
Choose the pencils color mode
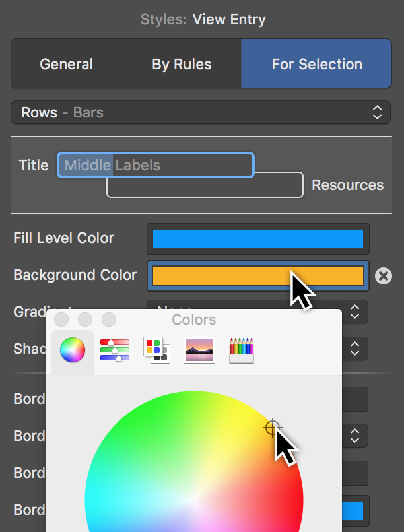click(x=241, y=350)
